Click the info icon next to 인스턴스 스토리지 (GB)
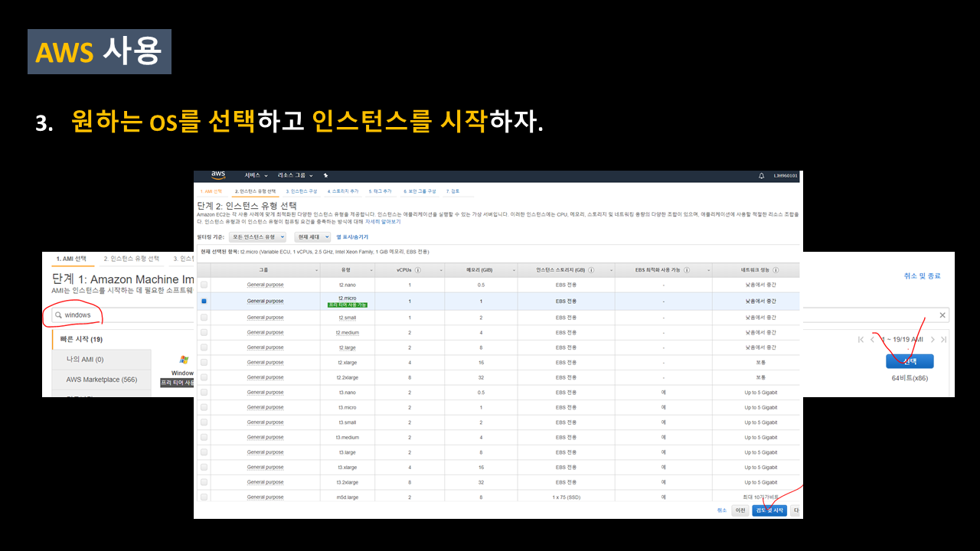 [x=592, y=270]
